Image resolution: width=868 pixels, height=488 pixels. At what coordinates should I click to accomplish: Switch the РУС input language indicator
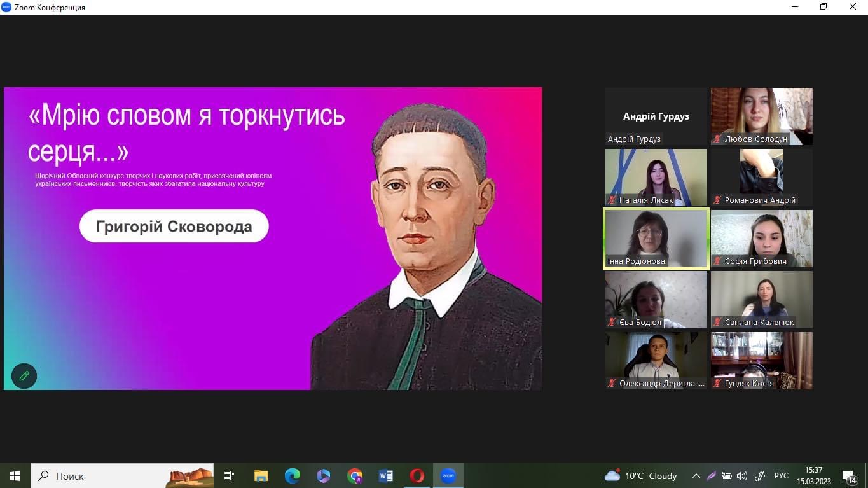pyautogui.click(x=782, y=476)
